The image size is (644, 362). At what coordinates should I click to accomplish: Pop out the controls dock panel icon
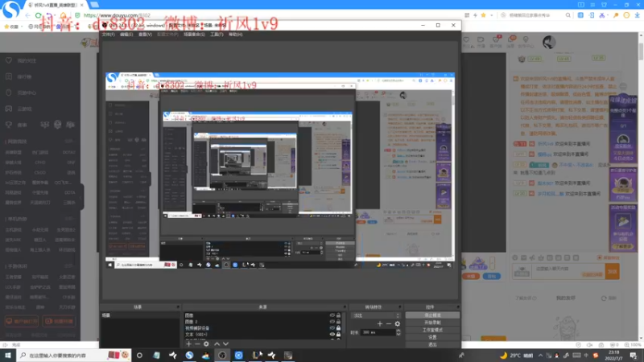click(x=457, y=307)
